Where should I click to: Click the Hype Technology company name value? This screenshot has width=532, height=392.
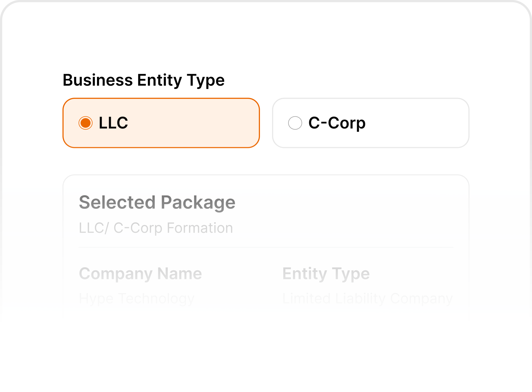[137, 298]
